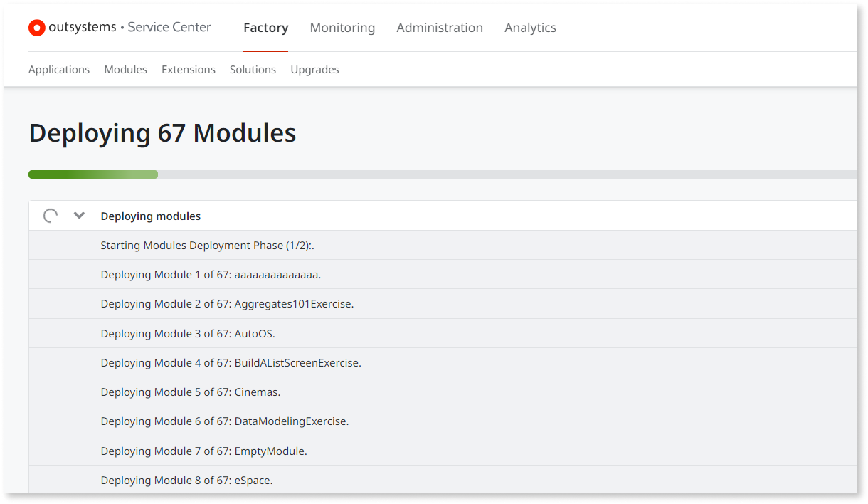868x504 pixels.
Task: Click the Deploying modules header row
Action: pyautogui.click(x=151, y=216)
